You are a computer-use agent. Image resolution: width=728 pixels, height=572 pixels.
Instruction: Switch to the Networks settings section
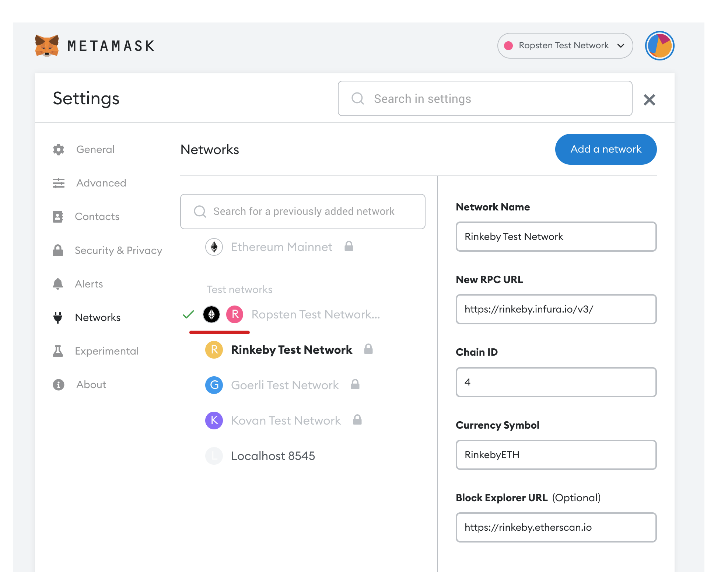pyautogui.click(x=97, y=317)
